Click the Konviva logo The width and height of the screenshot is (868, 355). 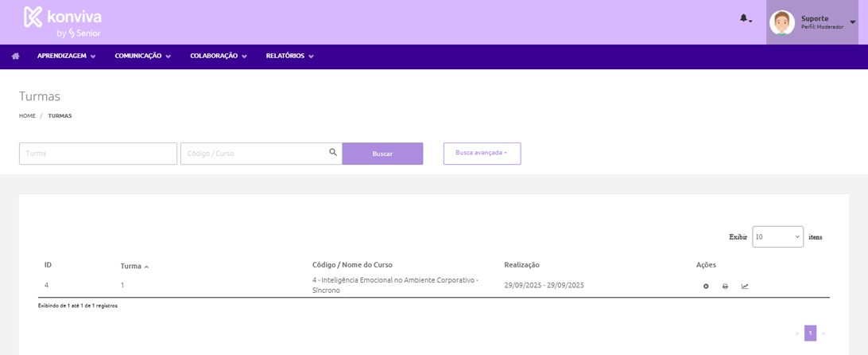(x=62, y=21)
